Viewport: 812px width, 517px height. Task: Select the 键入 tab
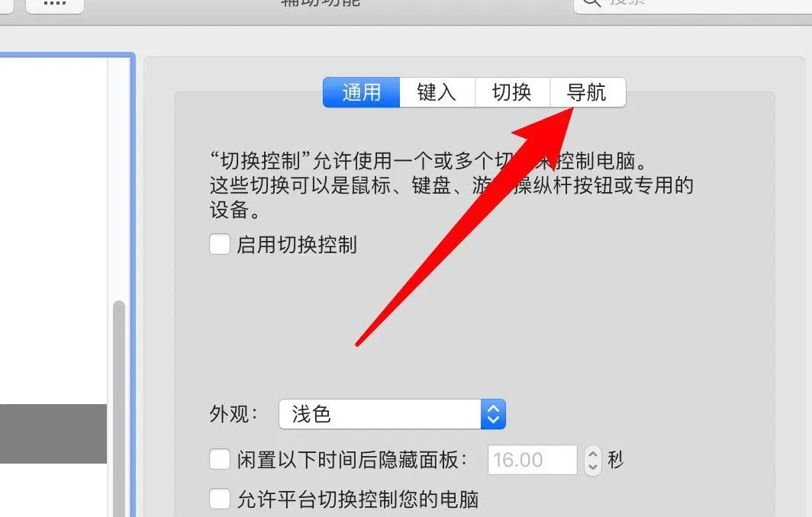[x=437, y=92]
